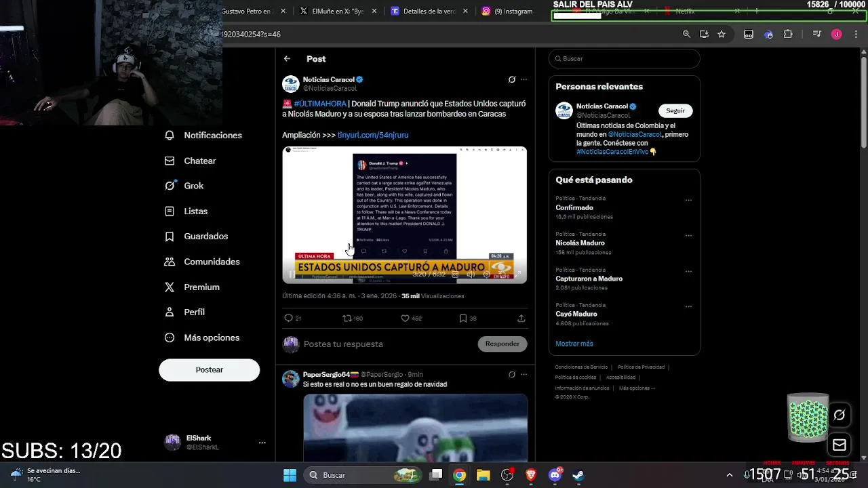The image size is (868, 488).
Task: Open Windows Start menu
Action: 290,475
